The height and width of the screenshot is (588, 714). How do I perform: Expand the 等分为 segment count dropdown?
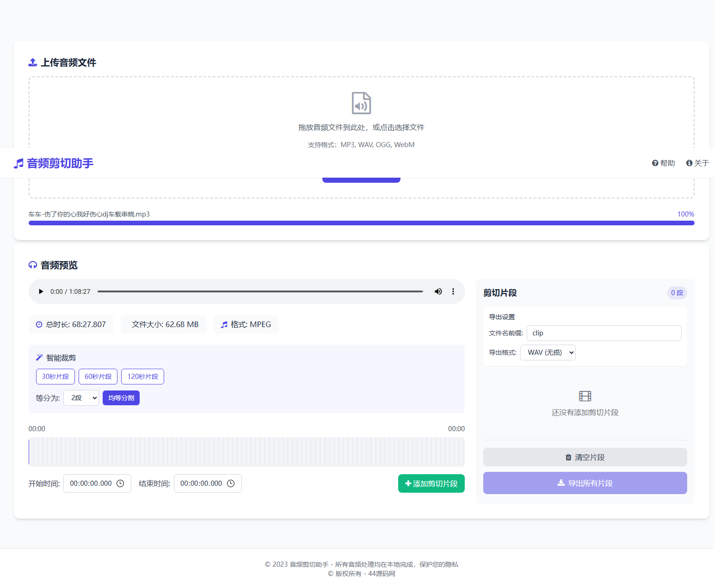[81, 398]
